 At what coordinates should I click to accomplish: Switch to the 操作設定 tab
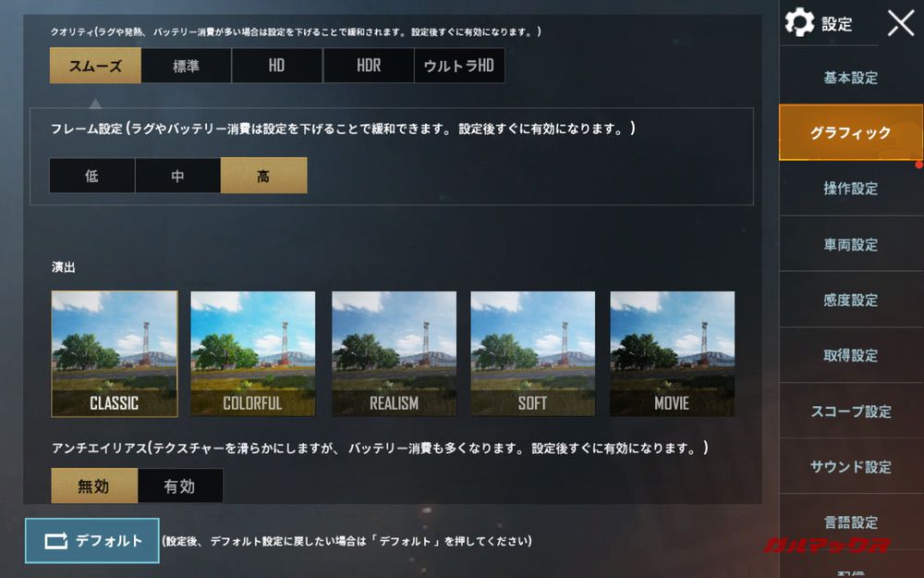851,188
